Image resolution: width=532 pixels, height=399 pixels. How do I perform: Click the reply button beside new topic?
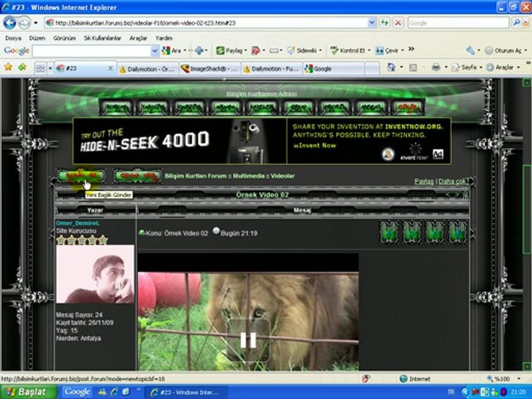[x=138, y=176]
